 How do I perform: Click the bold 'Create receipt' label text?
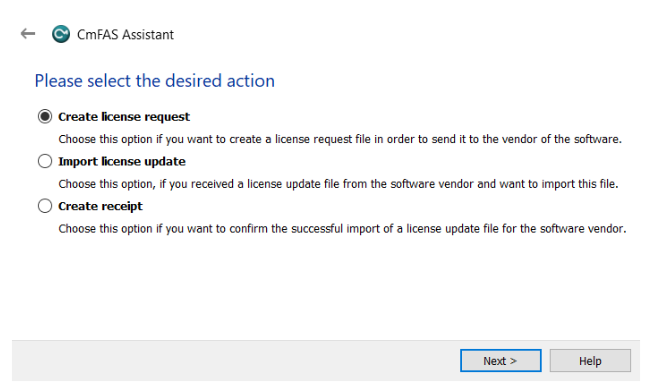(x=100, y=206)
